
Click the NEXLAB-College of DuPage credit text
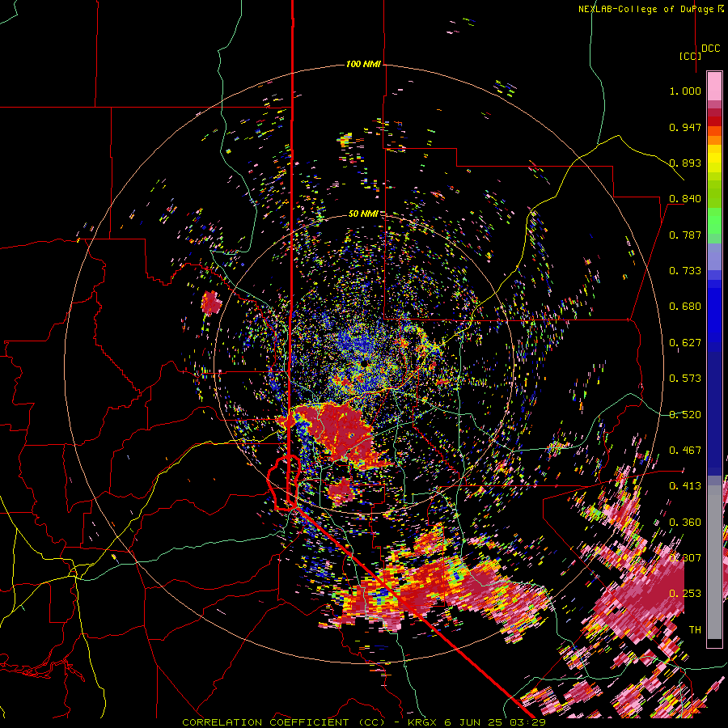coord(651,9)
